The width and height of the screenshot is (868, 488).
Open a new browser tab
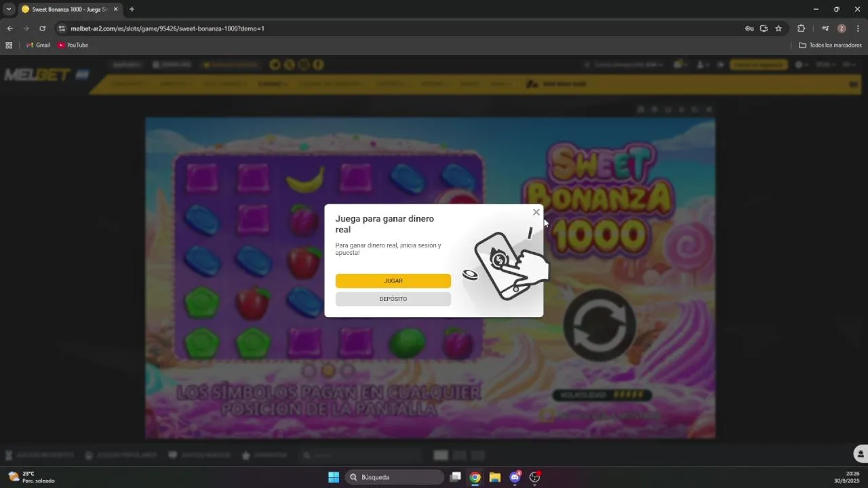132,9
